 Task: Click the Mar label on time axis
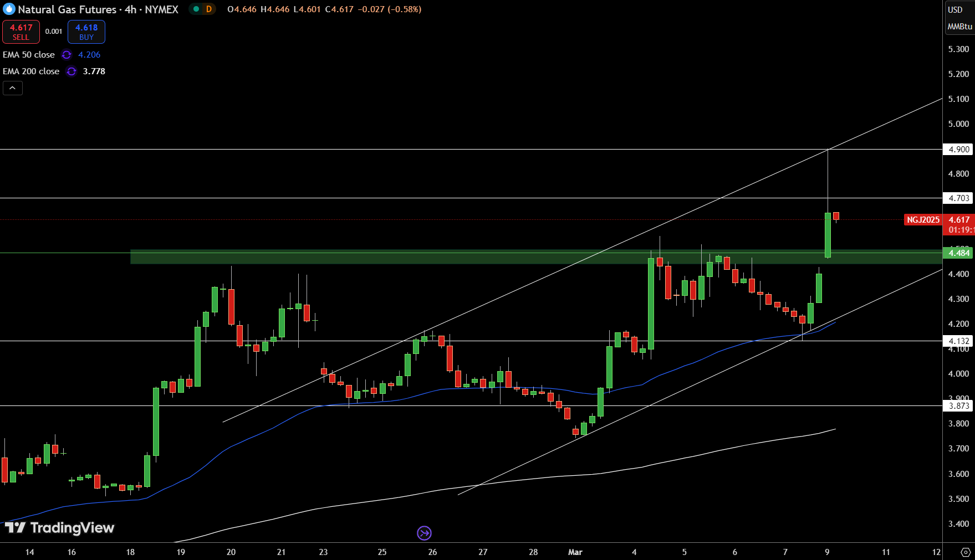(575, 552)
